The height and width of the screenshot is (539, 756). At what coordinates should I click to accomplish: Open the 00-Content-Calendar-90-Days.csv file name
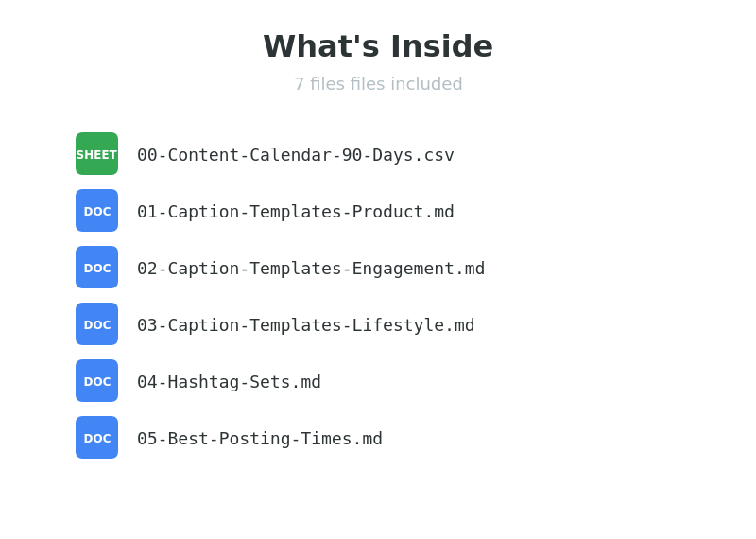pyautogui.click(x=295, y=155)
